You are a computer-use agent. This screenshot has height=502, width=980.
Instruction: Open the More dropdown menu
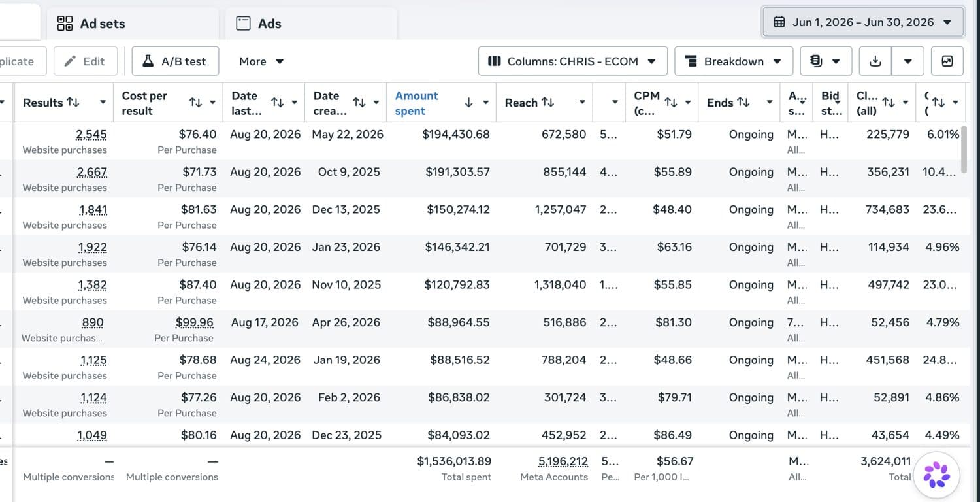pos(261,61)
